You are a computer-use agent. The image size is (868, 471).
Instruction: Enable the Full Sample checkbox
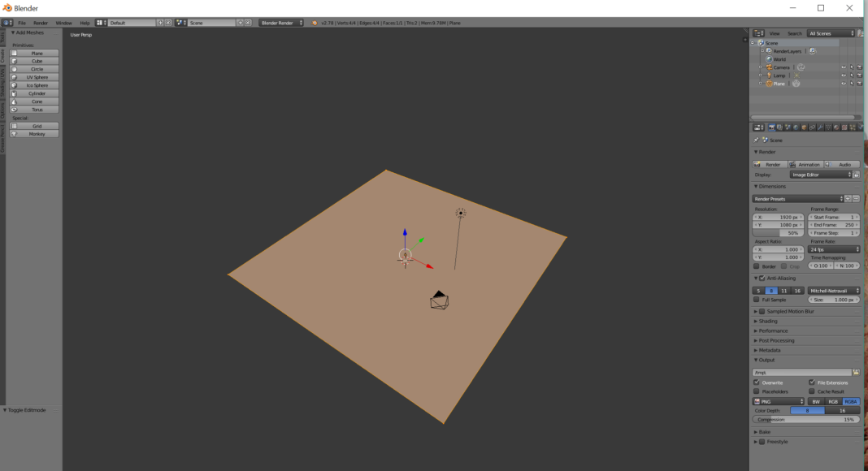point(757,300)
